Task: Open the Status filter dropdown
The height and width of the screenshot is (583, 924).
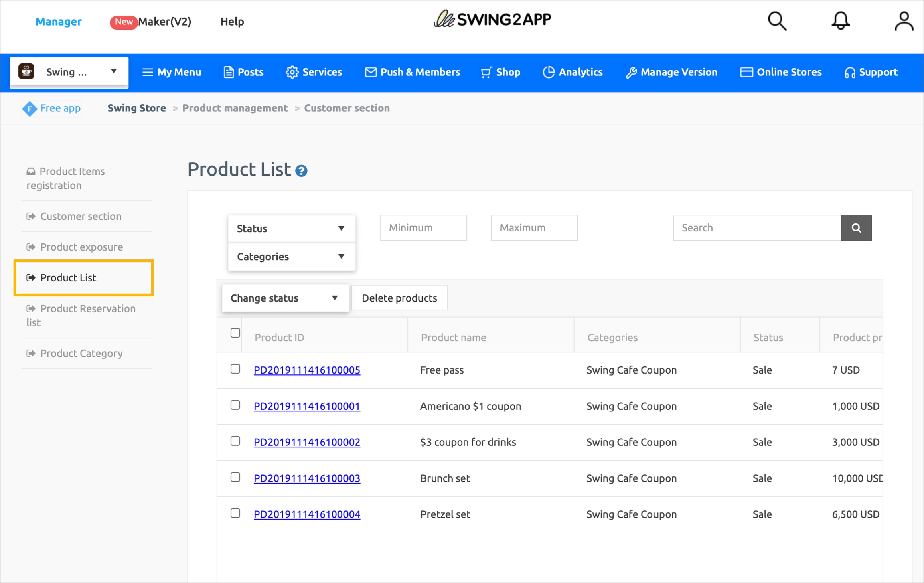Action: (x=292, y=229)
